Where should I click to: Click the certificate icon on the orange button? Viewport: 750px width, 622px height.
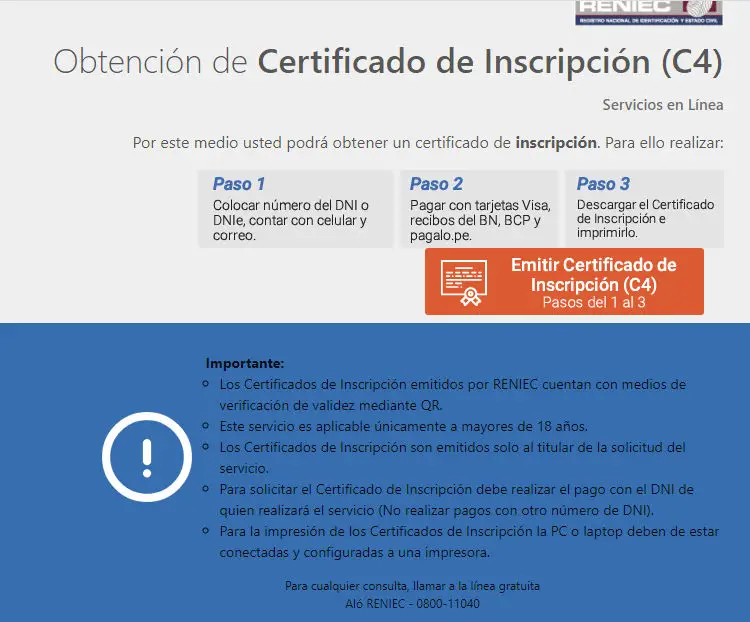coord(463,282)
